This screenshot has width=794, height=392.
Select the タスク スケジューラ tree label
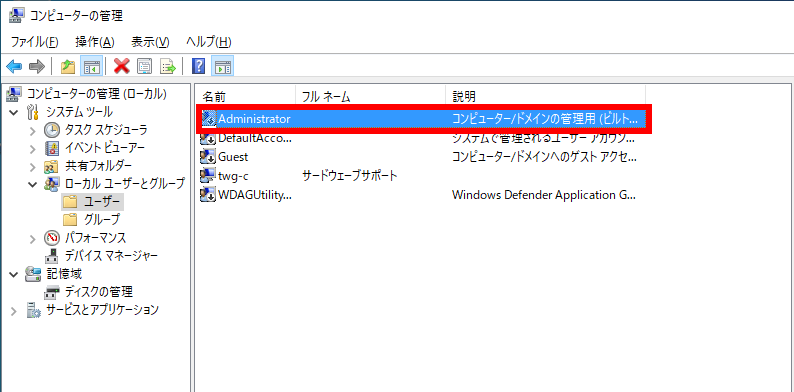pos(106,130)
